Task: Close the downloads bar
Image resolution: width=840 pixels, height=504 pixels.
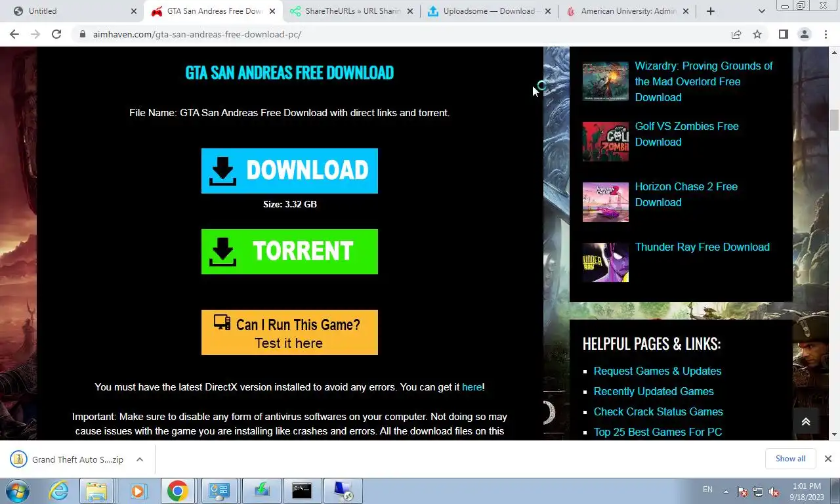Action: pyautogui.click(x=828, y=459)
